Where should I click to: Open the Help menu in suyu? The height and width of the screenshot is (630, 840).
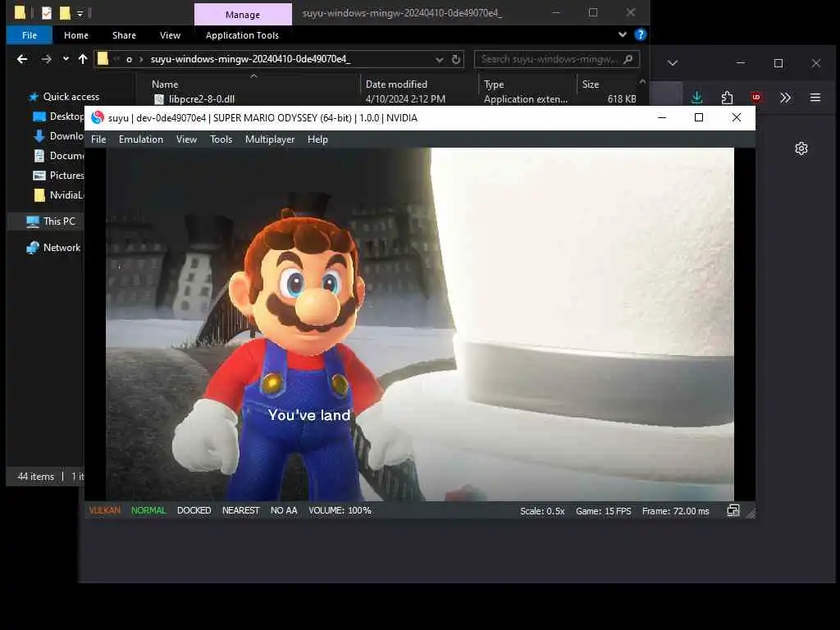(317, 139)
